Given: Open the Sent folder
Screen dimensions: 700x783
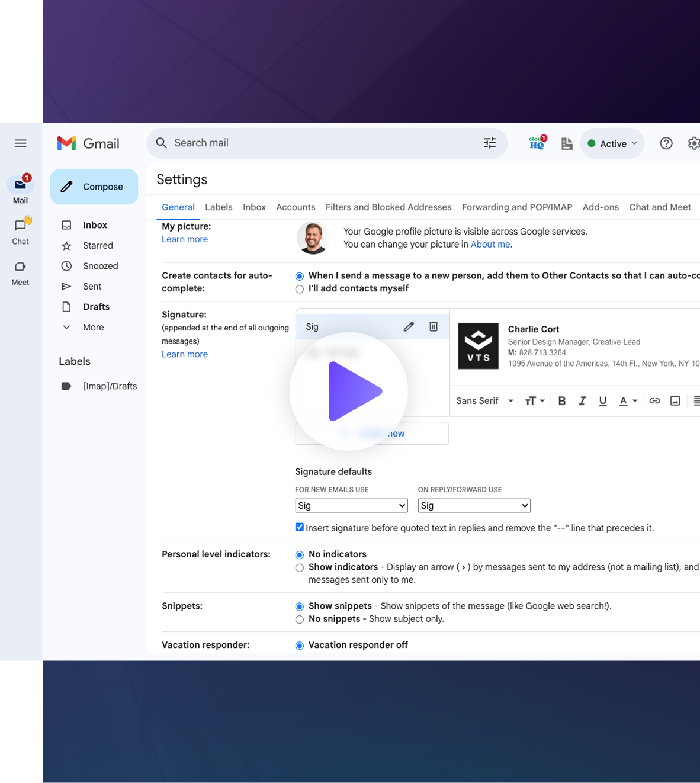Looking at the screenshot, I should (94, 286).
